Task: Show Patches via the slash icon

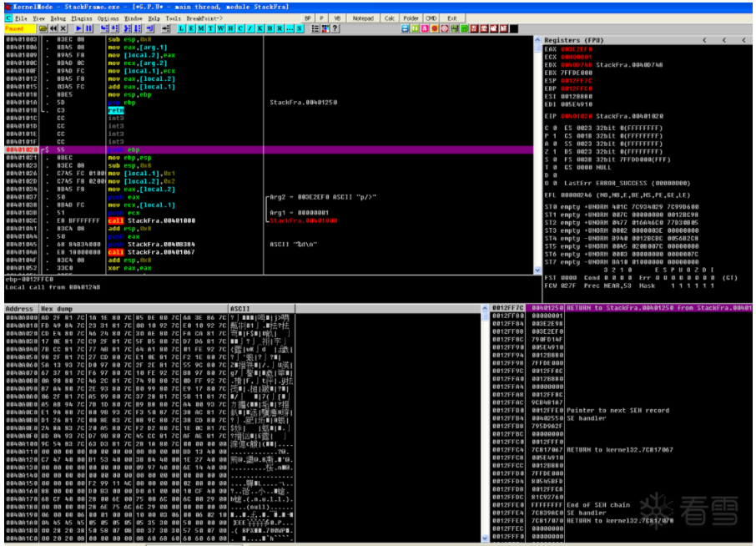Action: tap(250, 29)
